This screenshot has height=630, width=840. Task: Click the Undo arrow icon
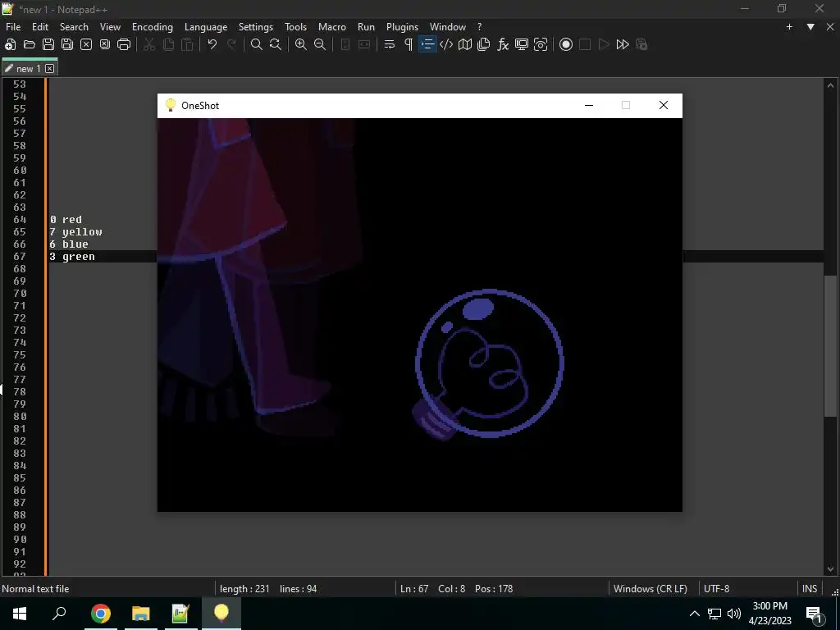pos(212,44)
